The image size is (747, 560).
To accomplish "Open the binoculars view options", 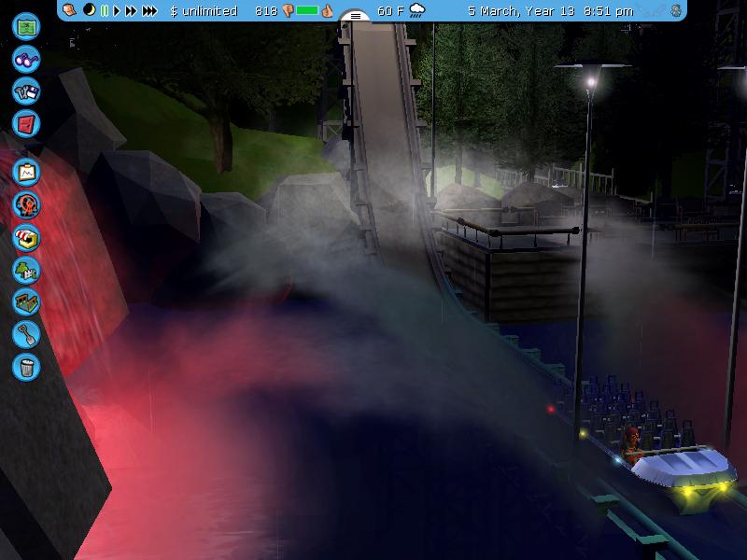I will pyautogui.click(x=26, y=59).
